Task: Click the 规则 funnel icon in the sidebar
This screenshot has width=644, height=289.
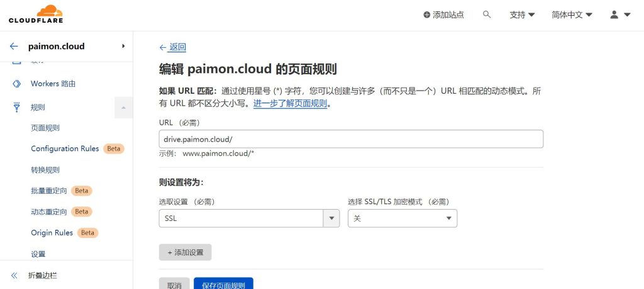Action: pos(16,107)
